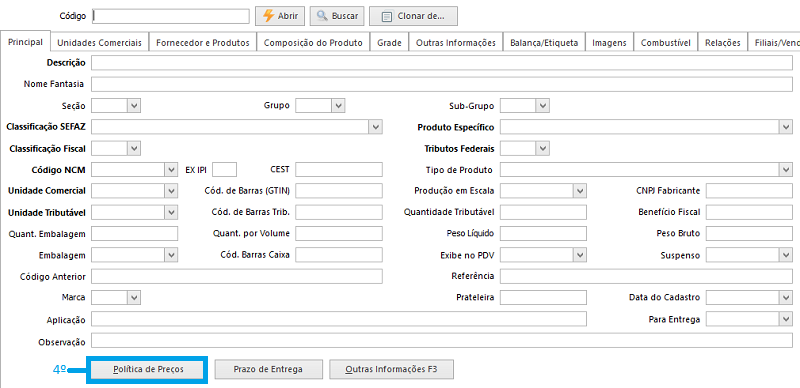Image resolution: width=800 pixels, height=388 pixels.
Task: Click the Clonar de... button
Action: [x=413, y=16]
